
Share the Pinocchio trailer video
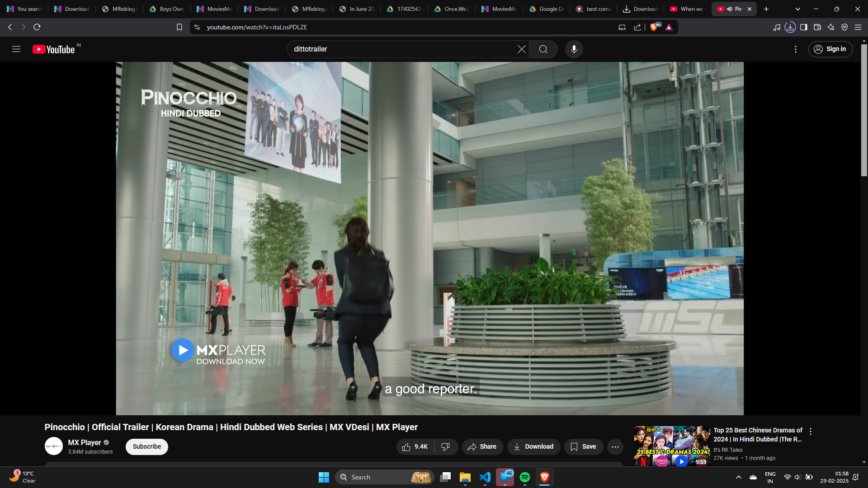tap(482, 447)
